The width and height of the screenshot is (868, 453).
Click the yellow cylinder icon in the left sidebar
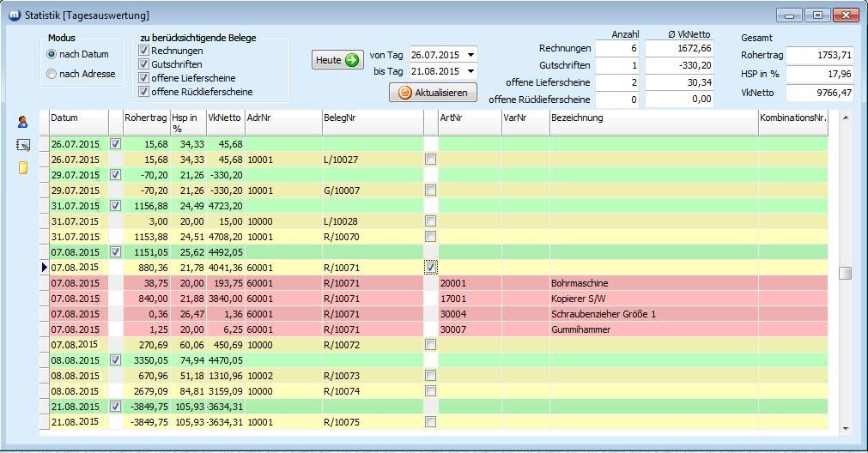(x=22, y=167)
